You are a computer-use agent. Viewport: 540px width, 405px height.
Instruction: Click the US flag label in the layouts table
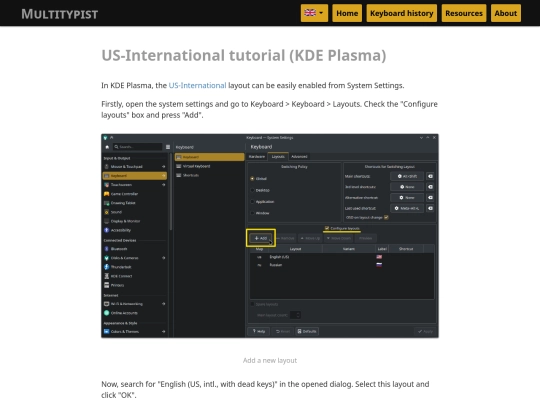[x=379, y=257]
